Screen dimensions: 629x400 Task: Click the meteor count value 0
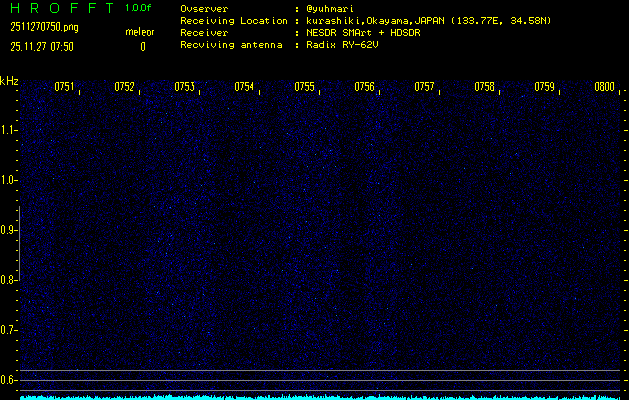coord(142,46)
